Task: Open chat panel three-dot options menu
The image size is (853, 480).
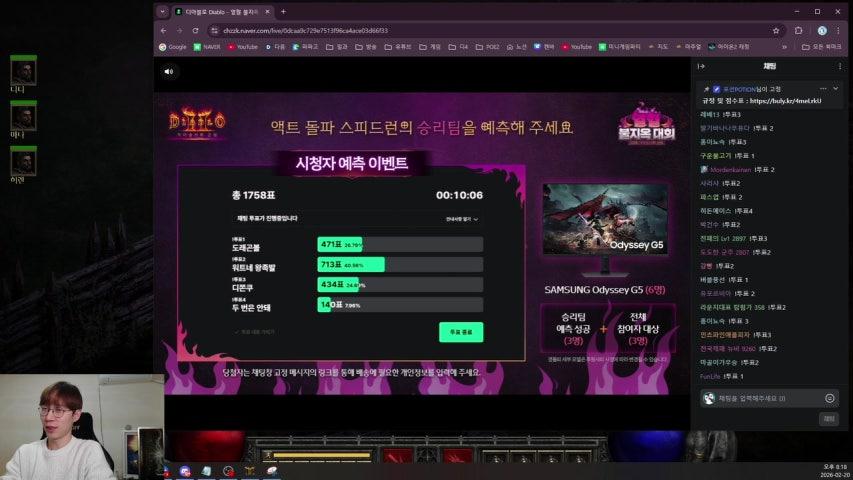Action: pyautogui.click(x=839, y=66)
